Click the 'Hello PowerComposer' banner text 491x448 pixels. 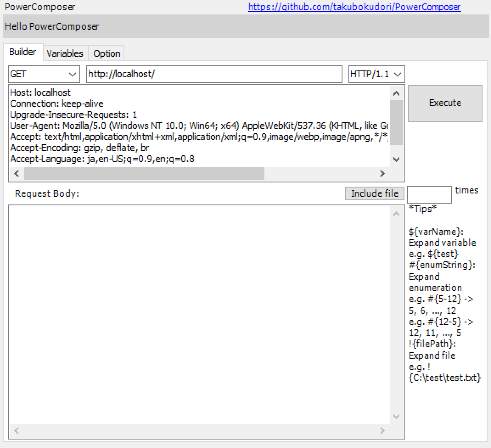[x=52, y=27]
